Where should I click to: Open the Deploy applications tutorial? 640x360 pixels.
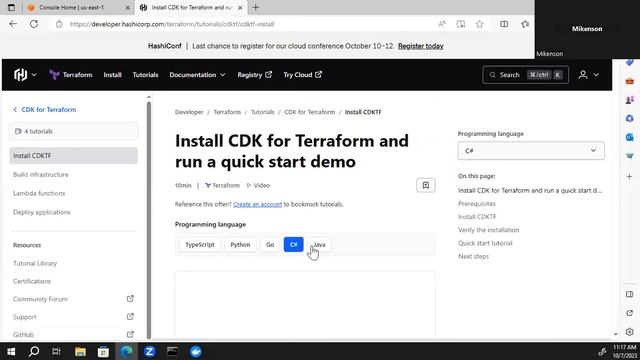pyautogui.click(x=42, y=212)
